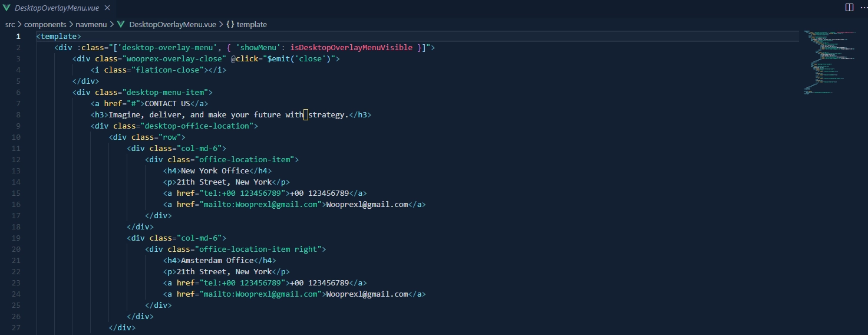Click the flaticon-close class string

point(168,70)
